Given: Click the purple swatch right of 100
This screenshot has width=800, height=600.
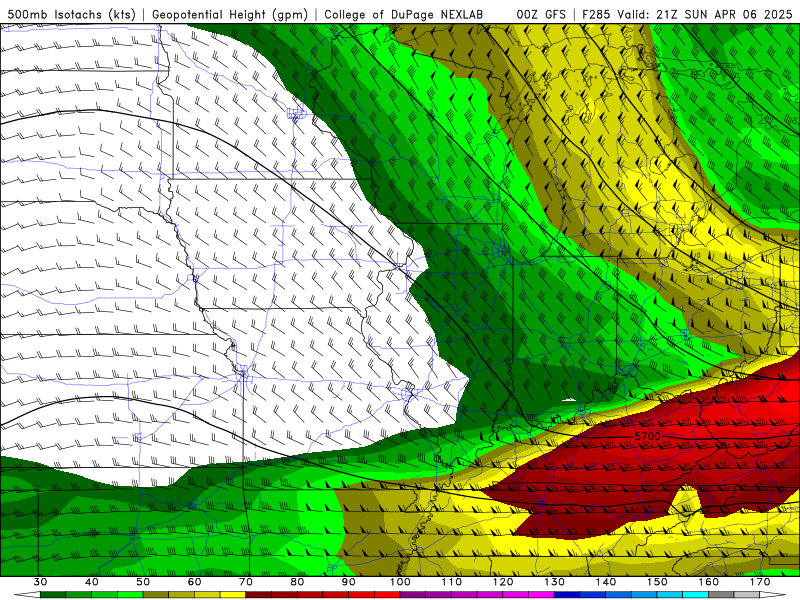Looking at the screenshot, I should (x=413, y=595).
